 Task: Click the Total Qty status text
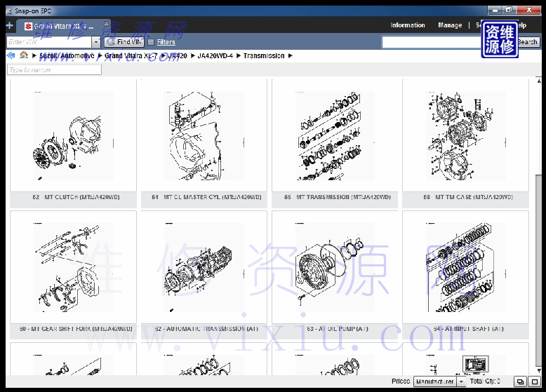(485, 381)
